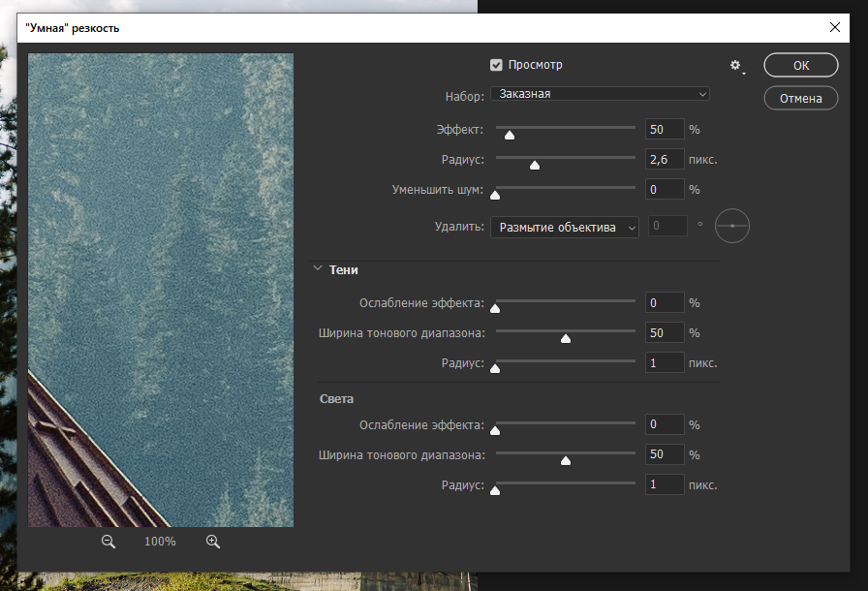Click the Уменьшить шум slider handle
This screenshot has height=591, width=868.
click(x=495, y=195)
